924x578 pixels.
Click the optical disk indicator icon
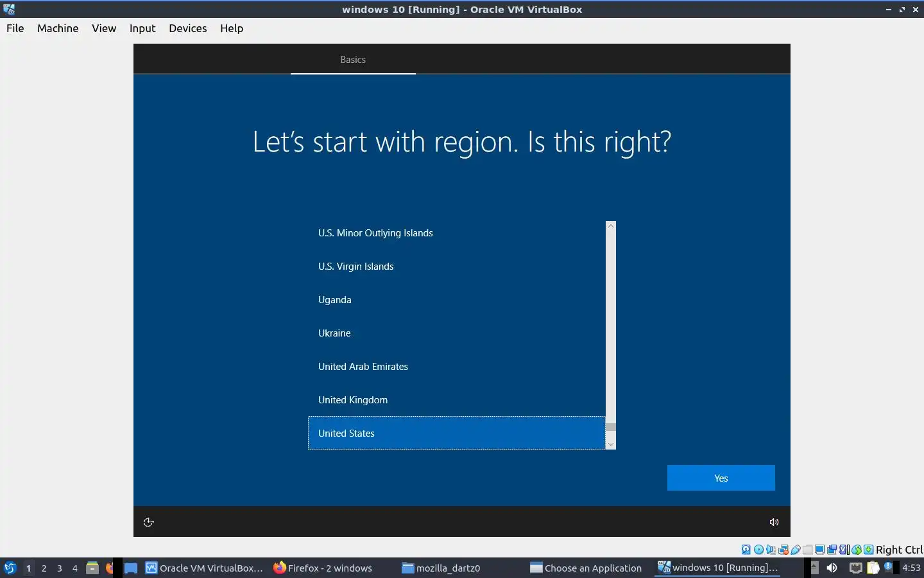click(758, 550)
